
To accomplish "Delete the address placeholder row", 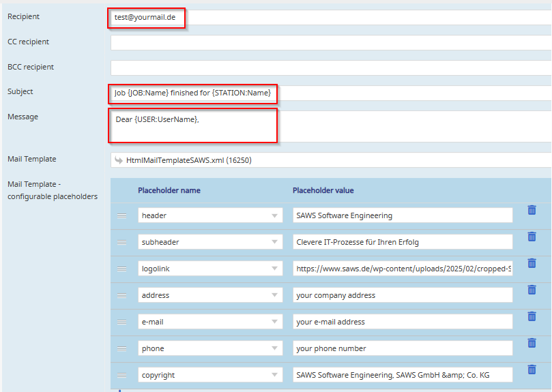I will point(532,290).
